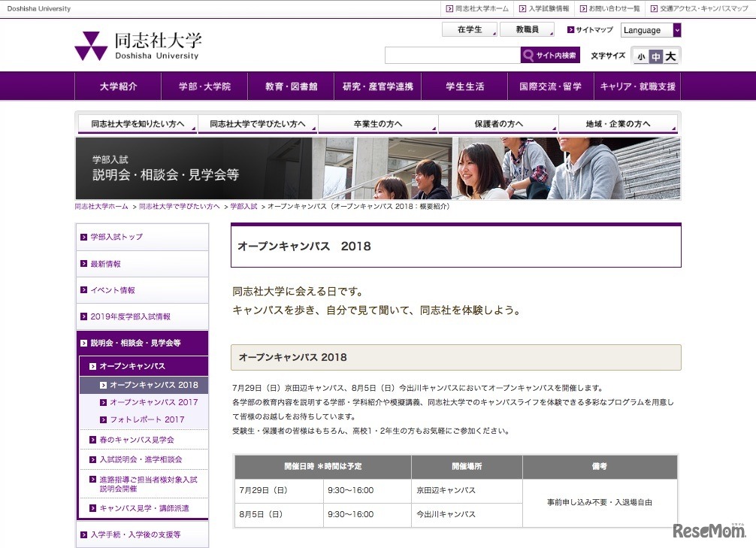Open the 大学紹介 navigation menu
Viewport: 756px width, 548px height.
tap(118, 86)
